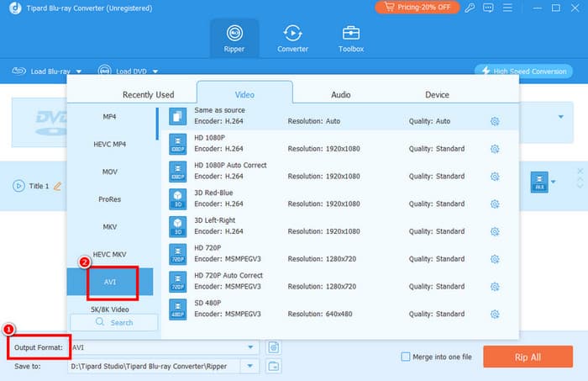Open the hamburger menu
This screenshot has height=381, width=588.
(x=507, y=8)
